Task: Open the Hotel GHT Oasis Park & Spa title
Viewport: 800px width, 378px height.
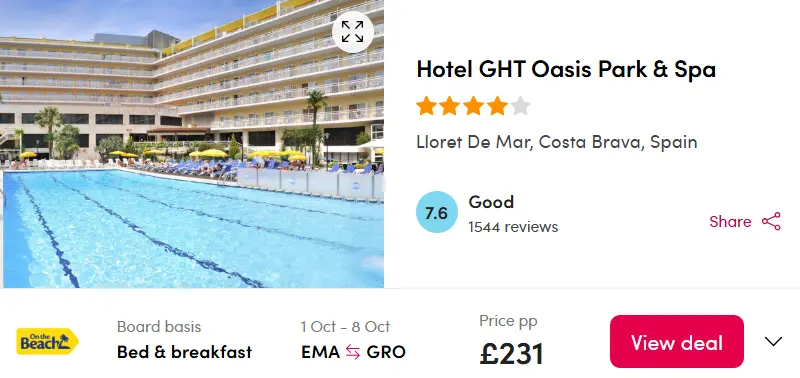Action: coord(566,69)
